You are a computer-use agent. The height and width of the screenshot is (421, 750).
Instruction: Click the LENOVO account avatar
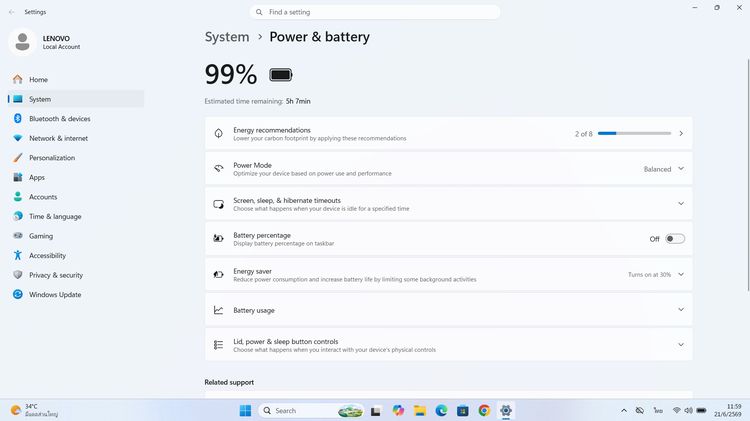pos(22,42)
